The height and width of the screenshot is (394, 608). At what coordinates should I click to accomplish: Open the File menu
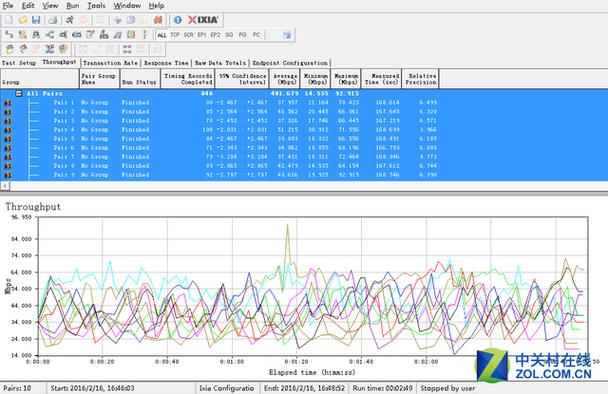tap(8, 5)
